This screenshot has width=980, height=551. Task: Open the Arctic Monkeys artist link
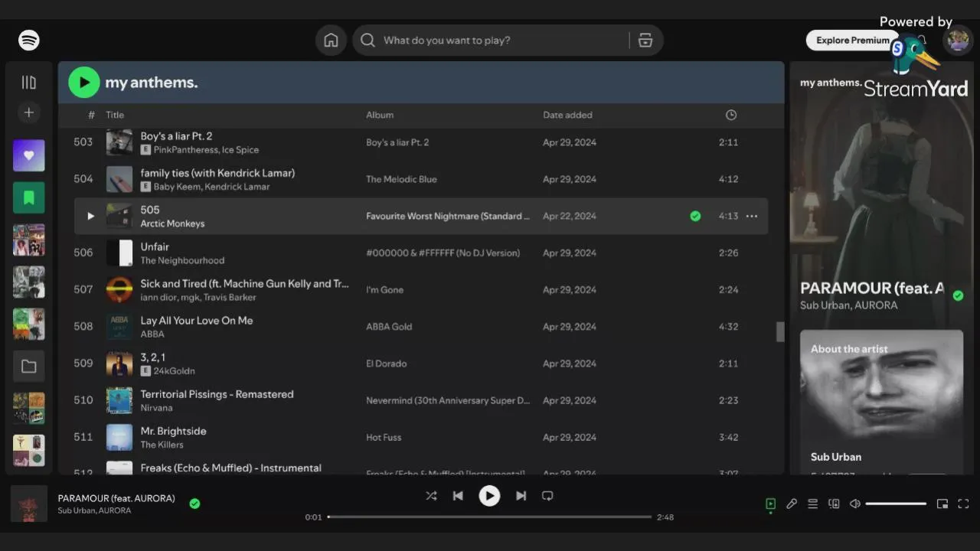click(x=172, y=223)
